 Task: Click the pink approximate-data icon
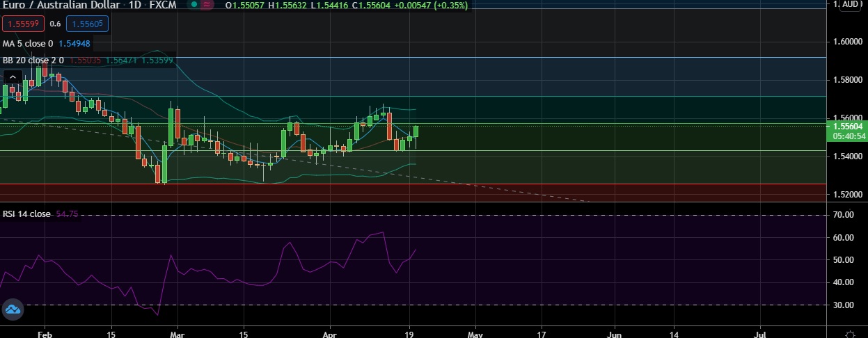pos(207,5)
